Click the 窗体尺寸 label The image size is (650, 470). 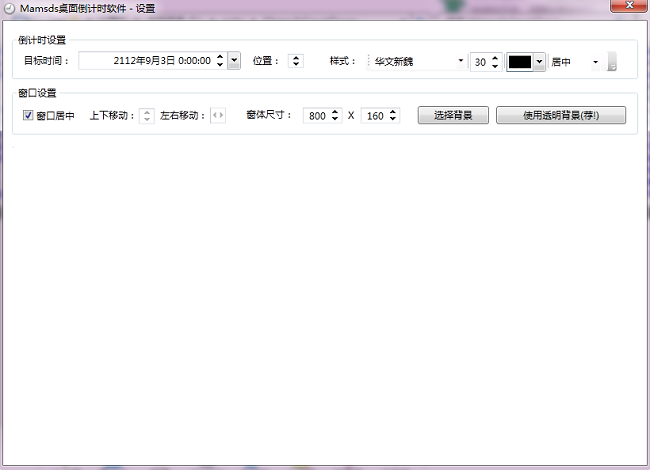(x=269, y=115)
